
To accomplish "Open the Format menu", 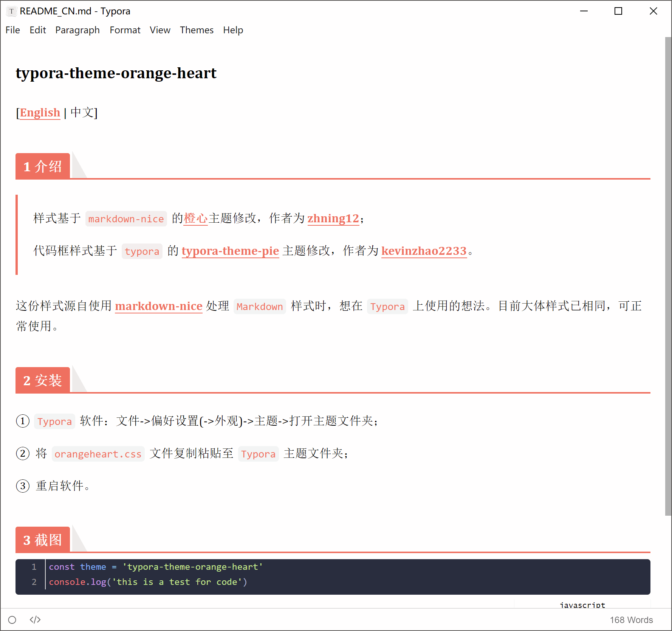I will pyautogui.click(x=125, y=30).
